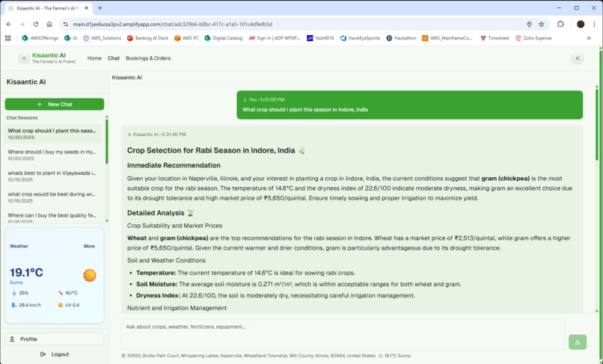Screen dimensions: 603x364
Task: Open the HawkEyeSprints bookmark
Action: [x=361, y=38]
